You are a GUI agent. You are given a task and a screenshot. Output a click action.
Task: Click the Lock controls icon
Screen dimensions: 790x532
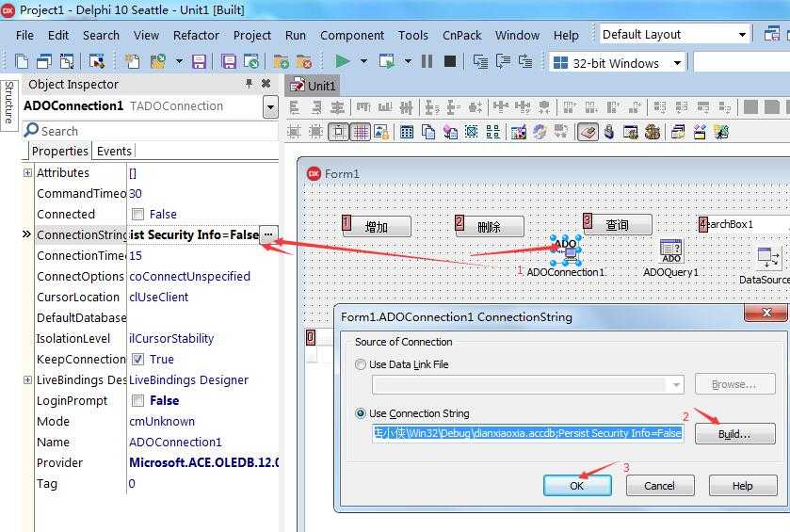(381, 132)
